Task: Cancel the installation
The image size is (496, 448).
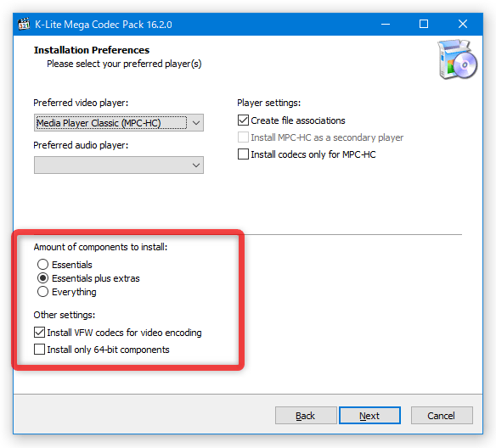Action: 442,416
